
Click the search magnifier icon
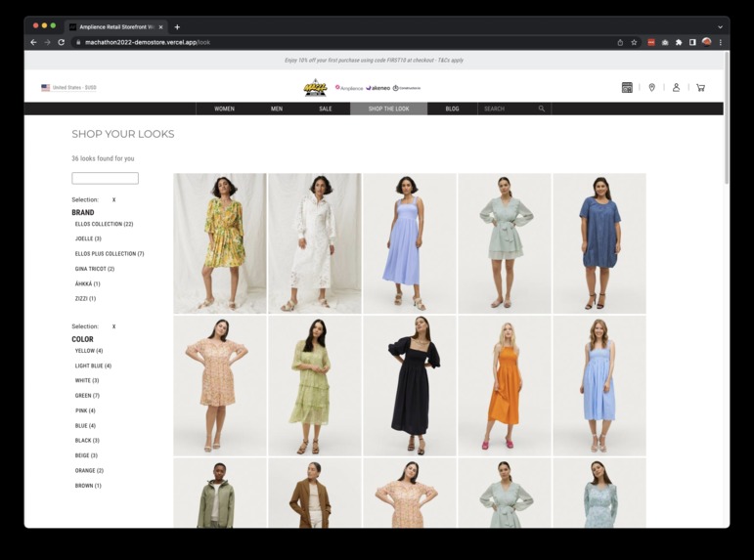coord(542,108)
